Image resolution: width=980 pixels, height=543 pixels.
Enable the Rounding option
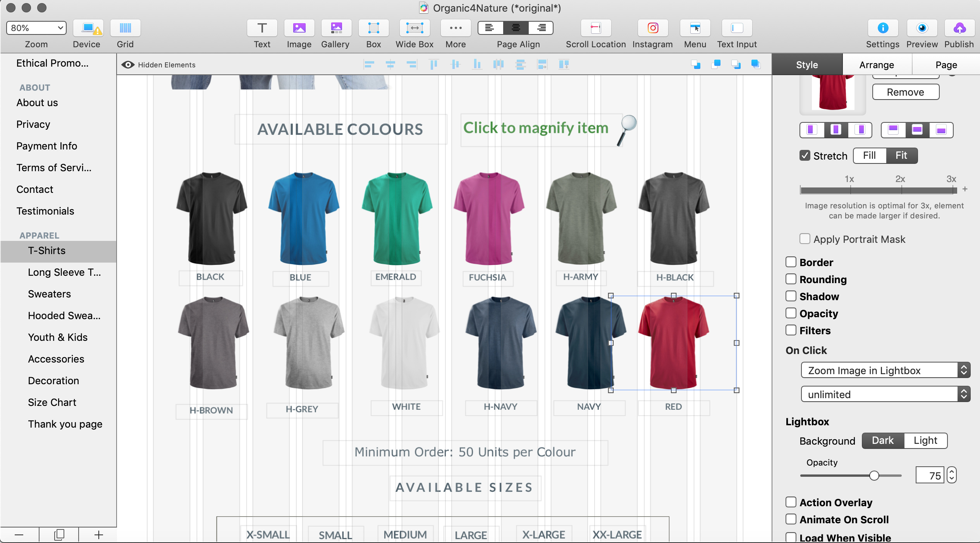tap(791, 279)
